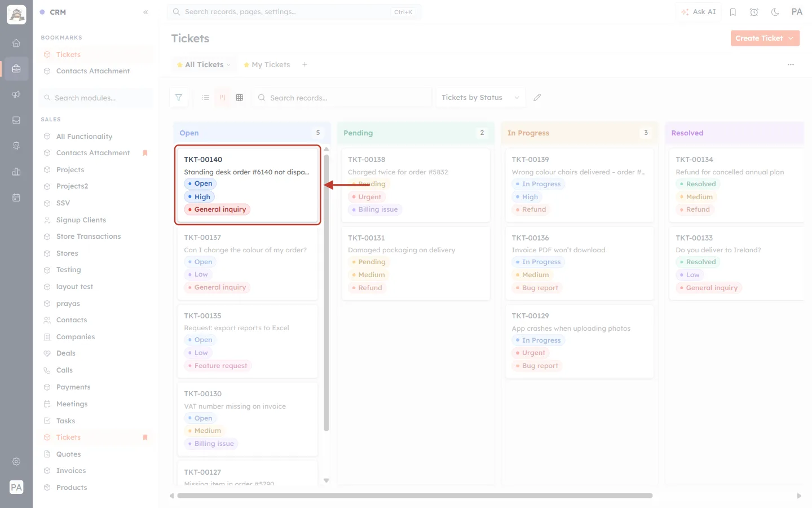Image resolution: width=812 pixels, height=508 pixels.
Task: Open the filter funnel icon
Action: (179, 98)
